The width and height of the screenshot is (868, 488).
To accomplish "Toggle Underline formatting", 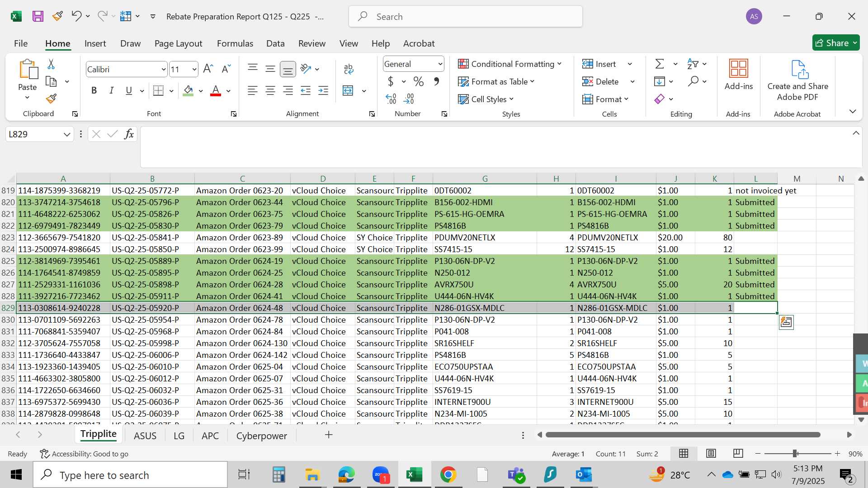I will [x=129, y=91].
